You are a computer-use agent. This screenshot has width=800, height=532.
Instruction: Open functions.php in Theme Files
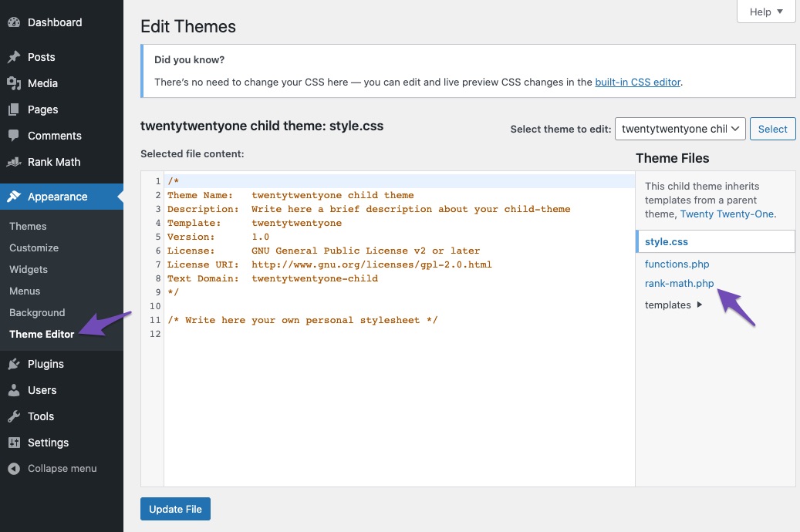click(677, 264)
